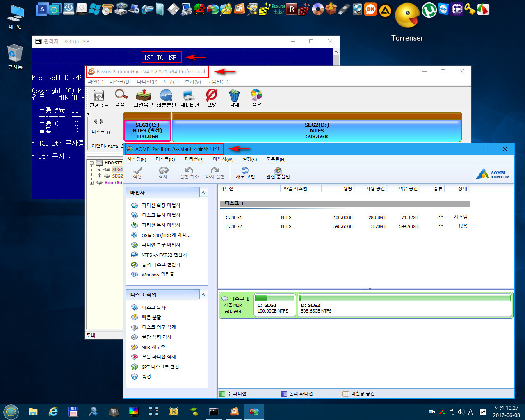525x420 pixels.
Task: Click 불량 섹터 검사 link
Action: (x=157, y=337)
